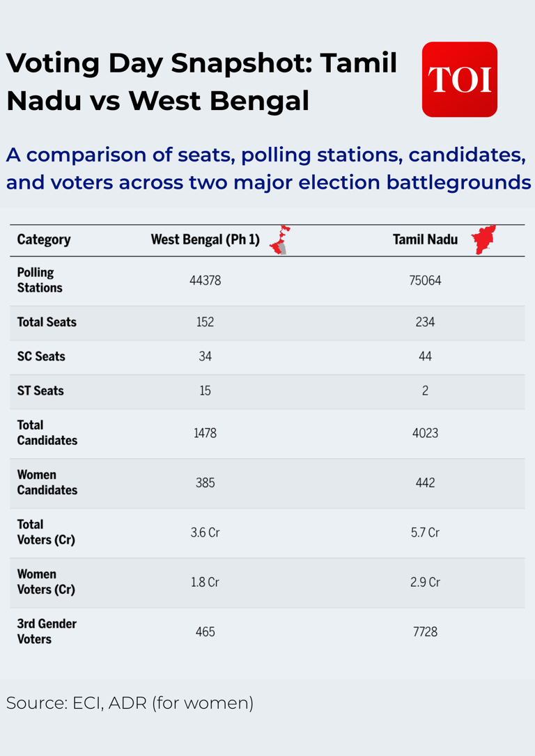Select the Total Seats row label

coord(47,322)
